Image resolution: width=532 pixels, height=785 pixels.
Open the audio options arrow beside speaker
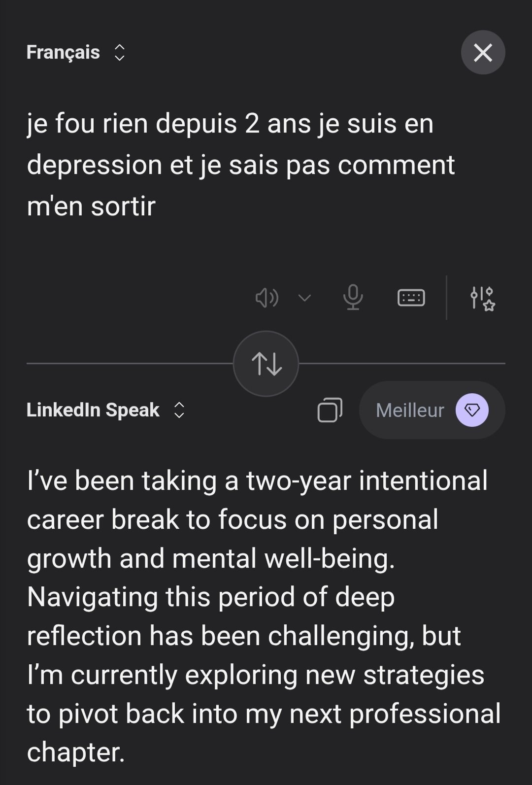[x=305, y=298]
